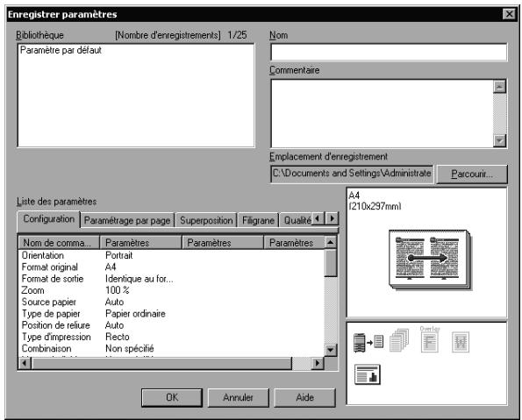The height and width of the screenshot is (420, 522).
Task: Select the Format original row
Action: [171, 267]
